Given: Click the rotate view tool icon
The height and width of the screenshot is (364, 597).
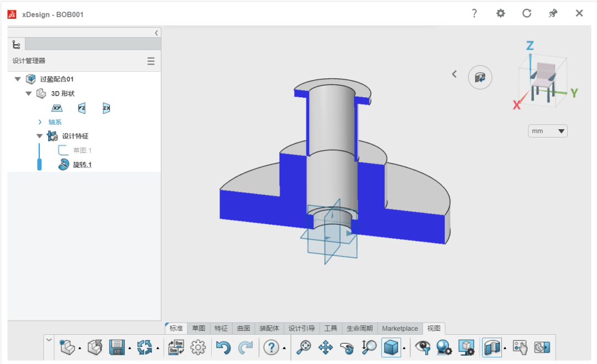Looking at the screenshot, I should (347, 347).
